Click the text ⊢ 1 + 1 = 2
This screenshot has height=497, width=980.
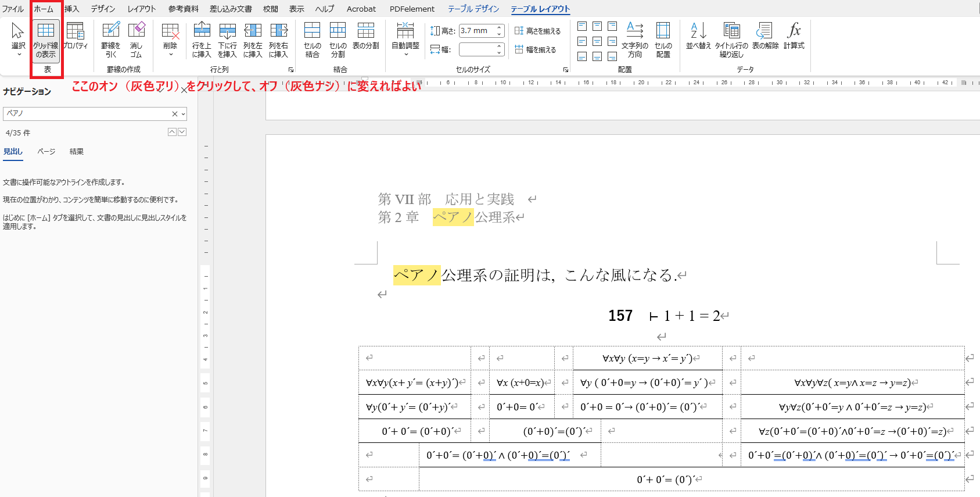point(684,316)
